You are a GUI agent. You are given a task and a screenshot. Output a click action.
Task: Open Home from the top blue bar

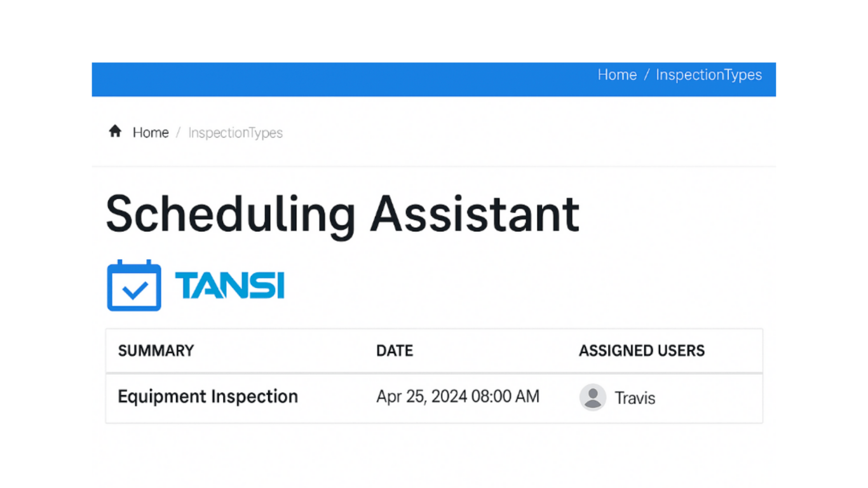coord(616,74)
